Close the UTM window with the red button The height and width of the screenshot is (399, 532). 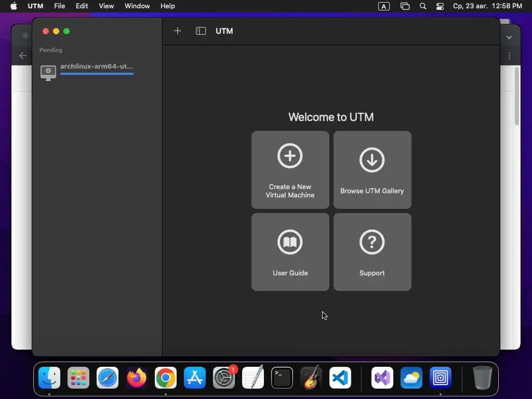[46, 31]
